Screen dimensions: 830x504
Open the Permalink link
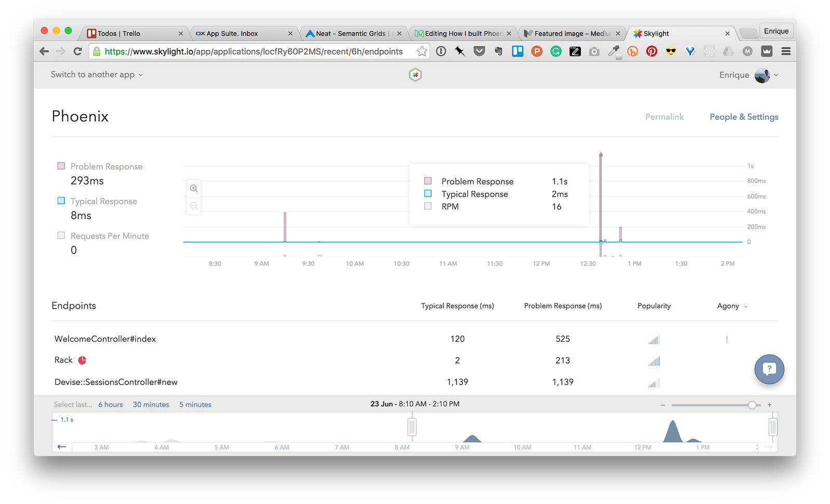665,117
